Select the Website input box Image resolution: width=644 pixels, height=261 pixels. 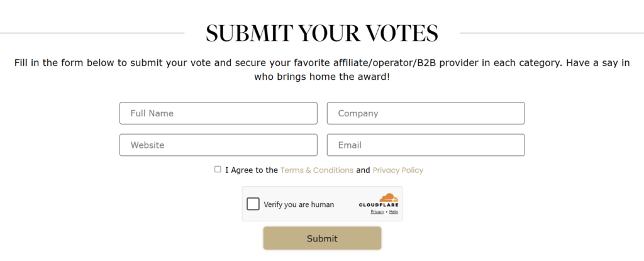click(218, 145)
